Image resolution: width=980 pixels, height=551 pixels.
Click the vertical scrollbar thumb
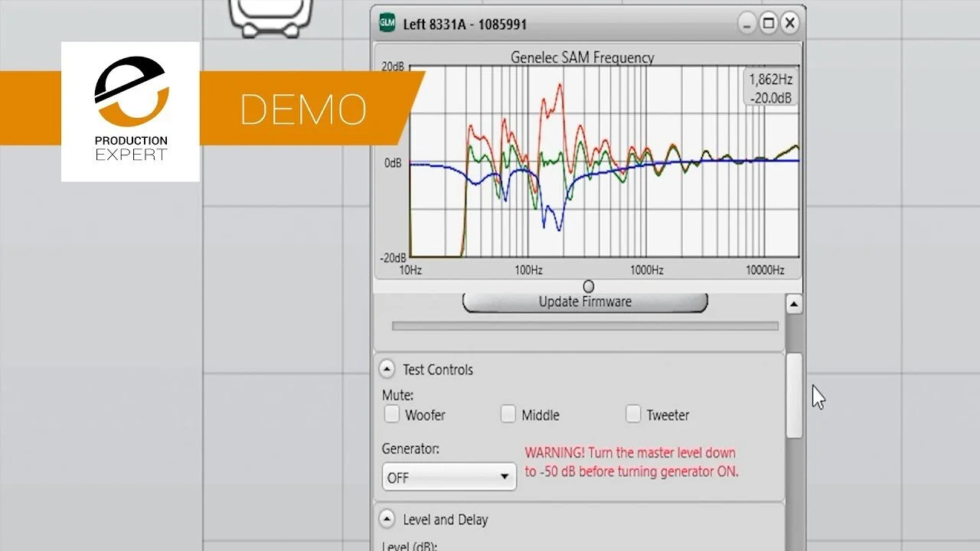click(794, 395)
